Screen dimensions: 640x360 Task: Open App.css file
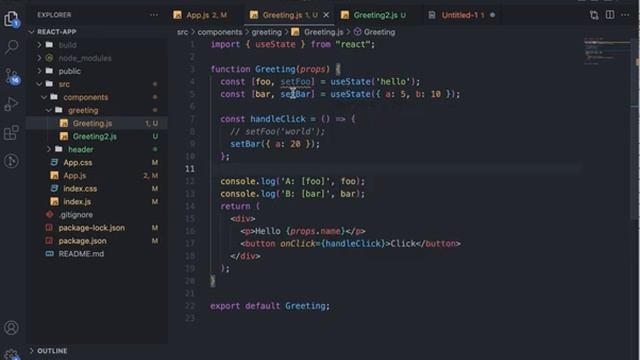78,162
